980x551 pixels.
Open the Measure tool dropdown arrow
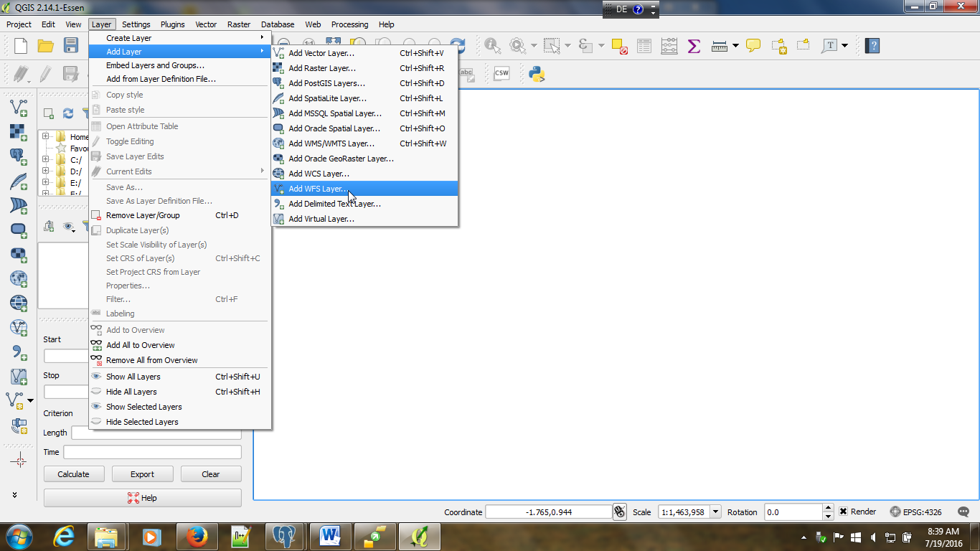[x=735, y=46]
